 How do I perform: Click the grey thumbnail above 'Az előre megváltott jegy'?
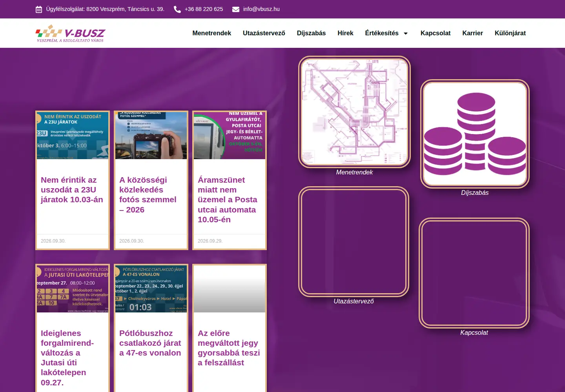click(x=230, y=289)
